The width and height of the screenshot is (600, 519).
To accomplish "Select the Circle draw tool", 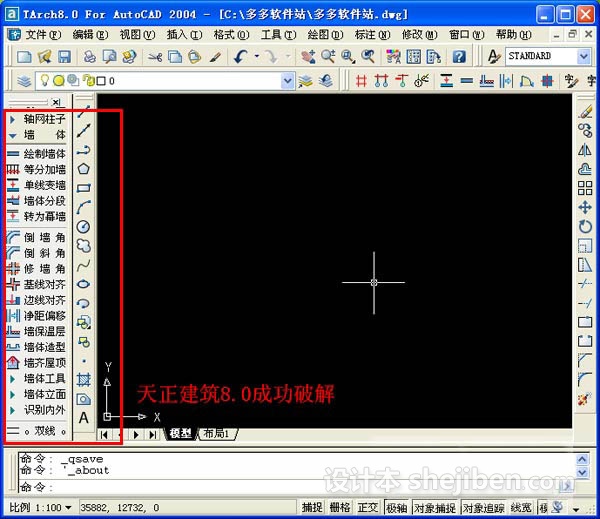I will [x=84, y=227].
